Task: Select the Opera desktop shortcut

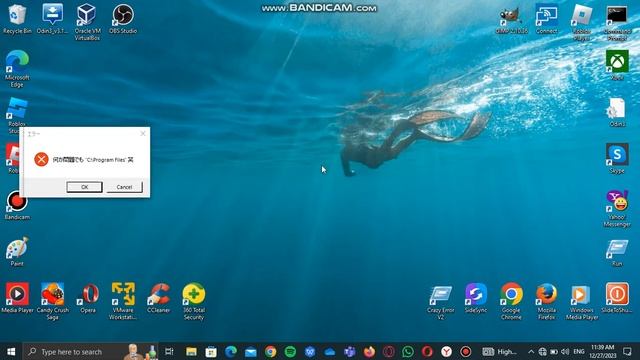Action: tap(88, 298)
